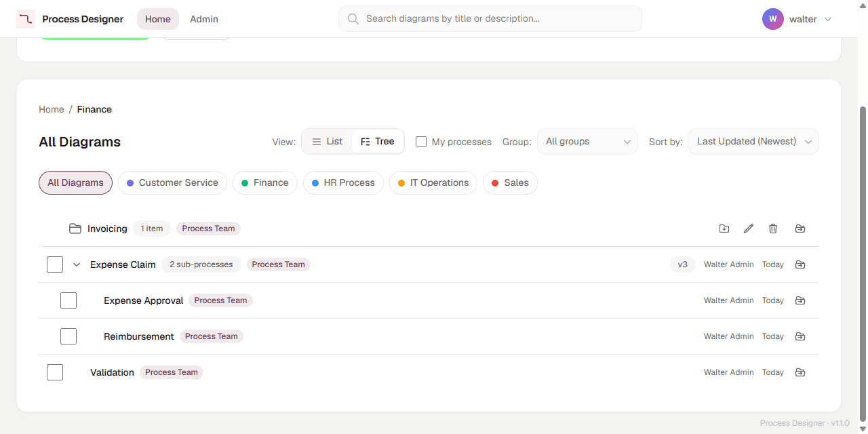Go to the Home nav tab
The width and height of the screenshot is (868, 434).
tap(158, 19)
